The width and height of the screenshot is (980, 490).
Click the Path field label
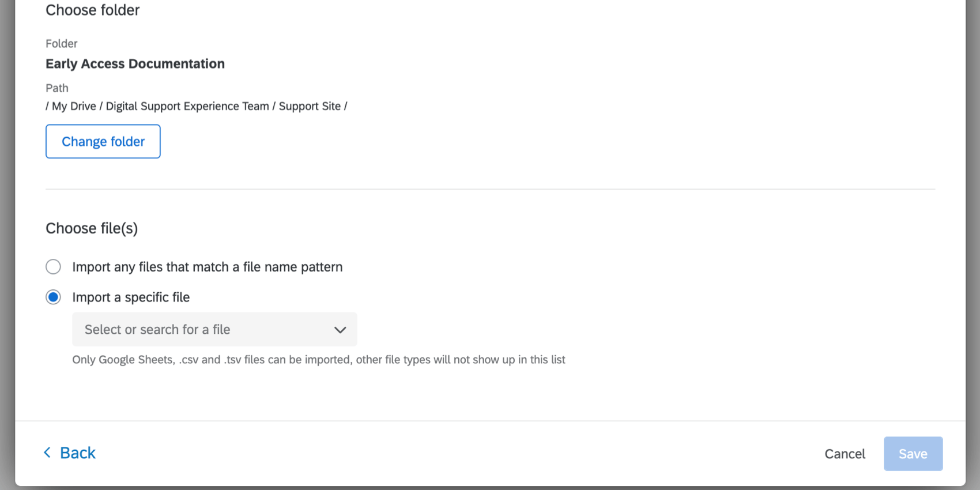[57, 88]
